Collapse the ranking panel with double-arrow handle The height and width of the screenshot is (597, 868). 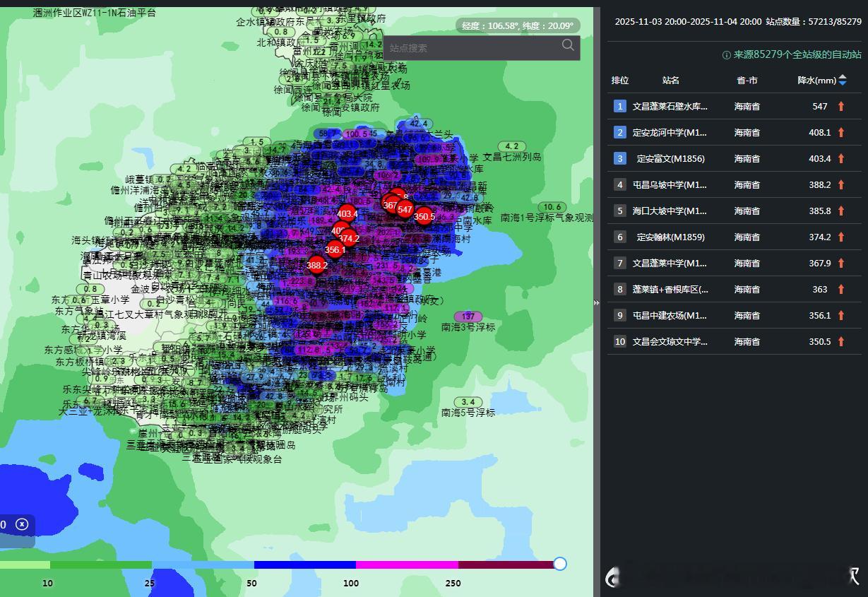click(596, 302)
